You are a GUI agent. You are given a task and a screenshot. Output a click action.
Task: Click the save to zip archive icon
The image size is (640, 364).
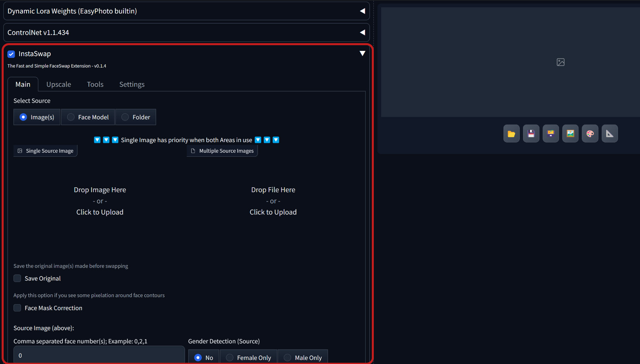550,134
